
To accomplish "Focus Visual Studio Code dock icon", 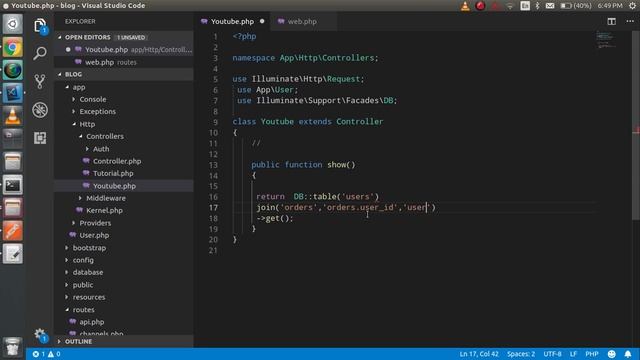I will point(13,93).
